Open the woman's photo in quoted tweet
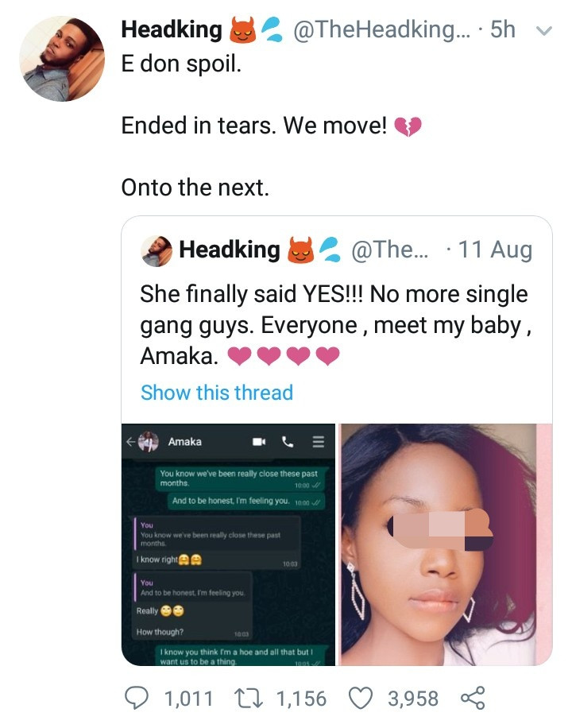Viewport: 572px width, 728px height. tap(446, 544)
